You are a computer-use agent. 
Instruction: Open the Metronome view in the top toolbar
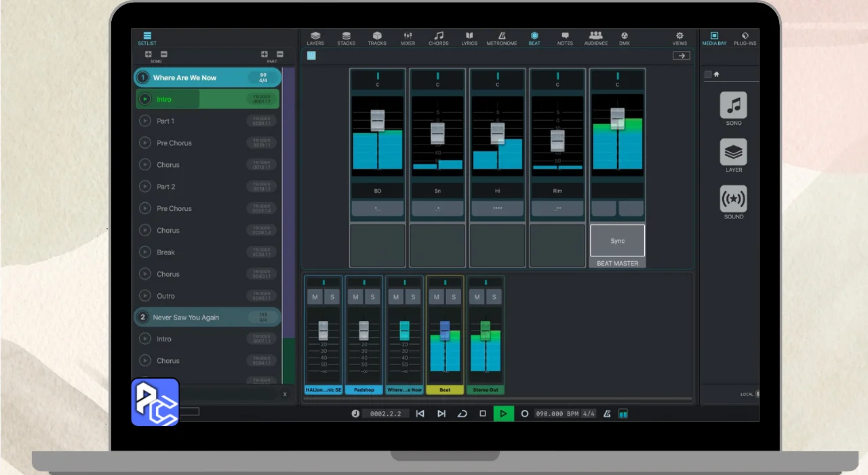(501, 38)
